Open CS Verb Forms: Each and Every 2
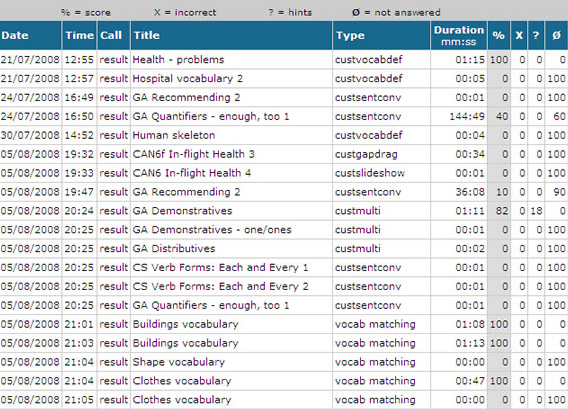 coord(220,286)
